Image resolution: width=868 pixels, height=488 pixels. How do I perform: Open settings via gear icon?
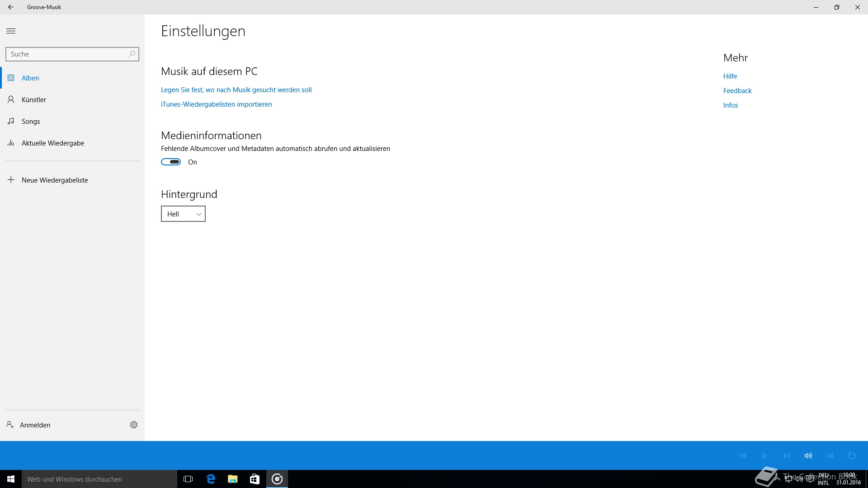point(134,425)
